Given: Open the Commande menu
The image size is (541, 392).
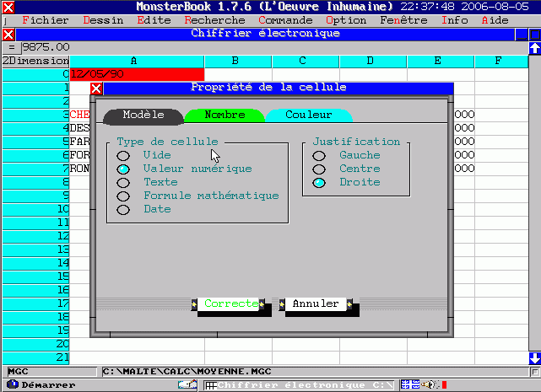Looking at the screenshot, I should point(285,20).
